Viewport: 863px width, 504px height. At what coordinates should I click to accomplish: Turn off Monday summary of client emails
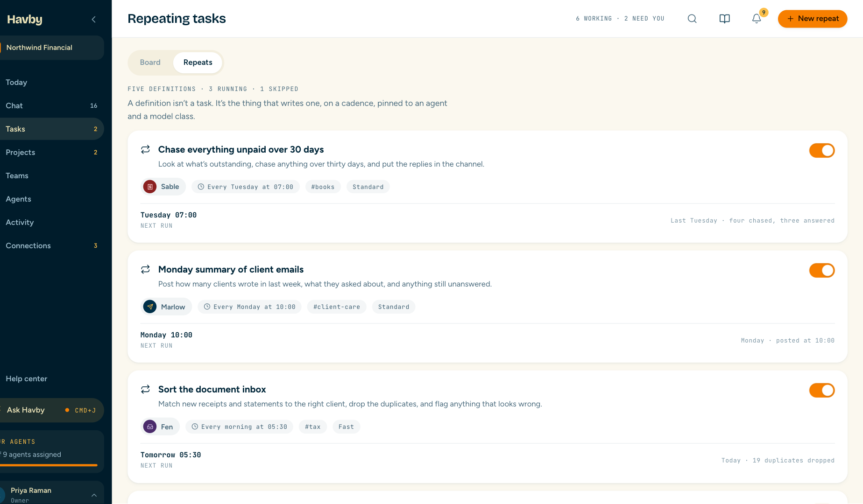point(822,270)
